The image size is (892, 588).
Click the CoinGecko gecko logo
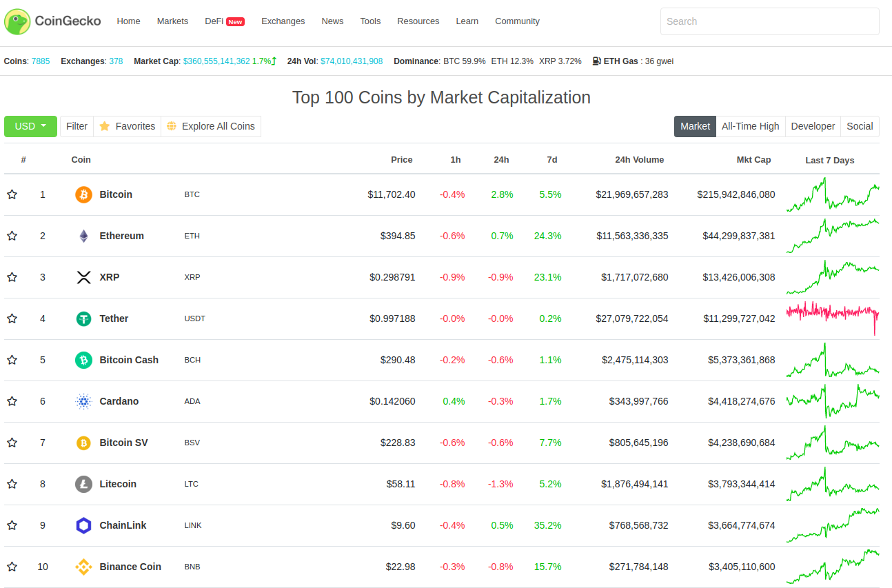point(17,21)
